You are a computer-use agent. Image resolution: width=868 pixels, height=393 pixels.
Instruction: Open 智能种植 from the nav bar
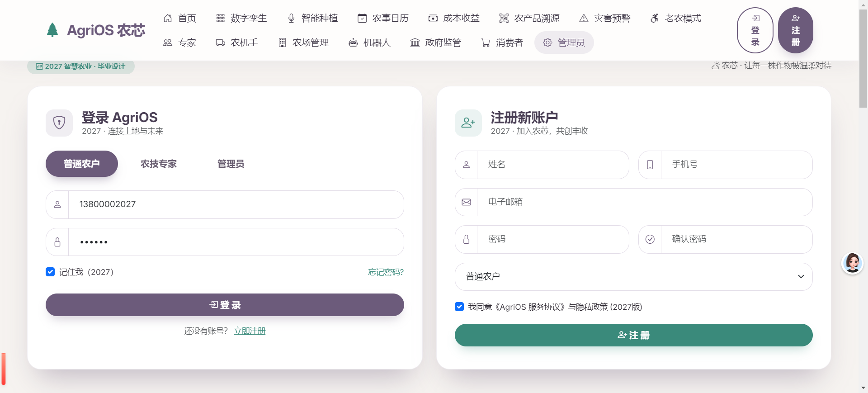click(312, 18)
